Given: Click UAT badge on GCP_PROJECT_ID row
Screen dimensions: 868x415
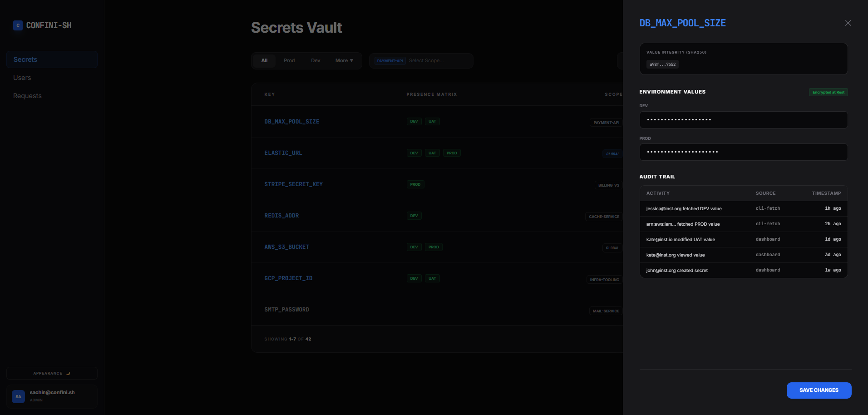Looking at the screenshot, I should 432,278.
